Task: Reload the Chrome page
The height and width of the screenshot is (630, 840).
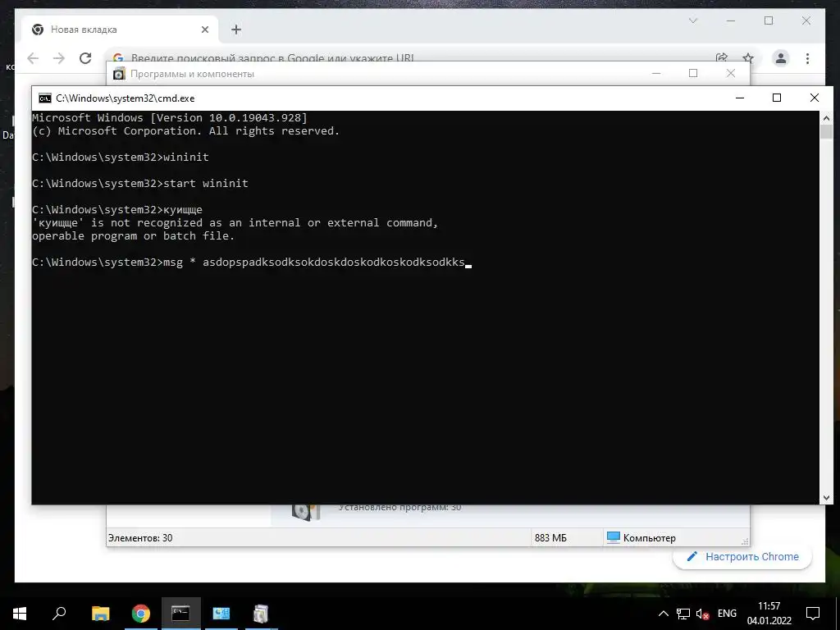Action: 85,58
